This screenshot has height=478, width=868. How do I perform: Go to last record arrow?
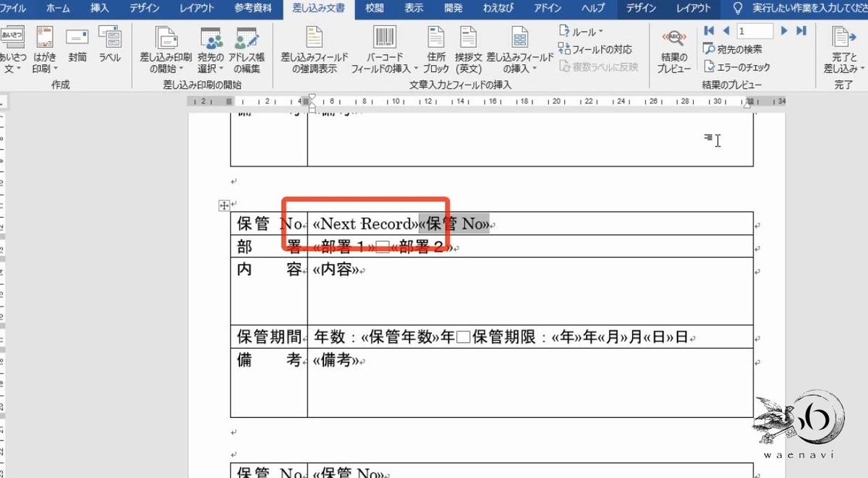(801, 31)
